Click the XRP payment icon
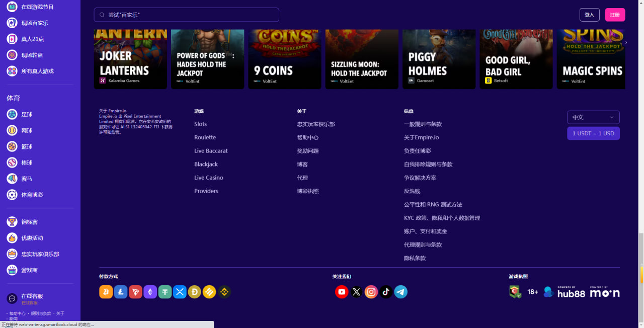The image size is (644, 328). 180,292
